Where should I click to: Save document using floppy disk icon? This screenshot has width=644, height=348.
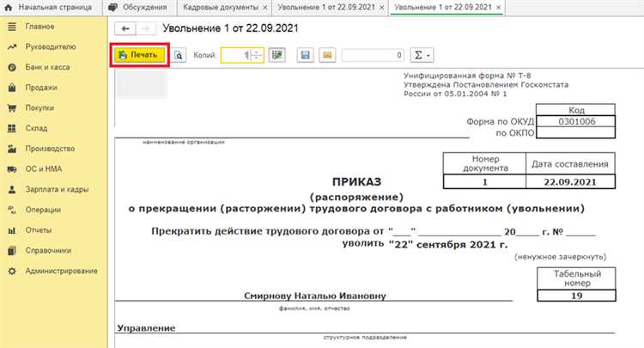point(305,55)
